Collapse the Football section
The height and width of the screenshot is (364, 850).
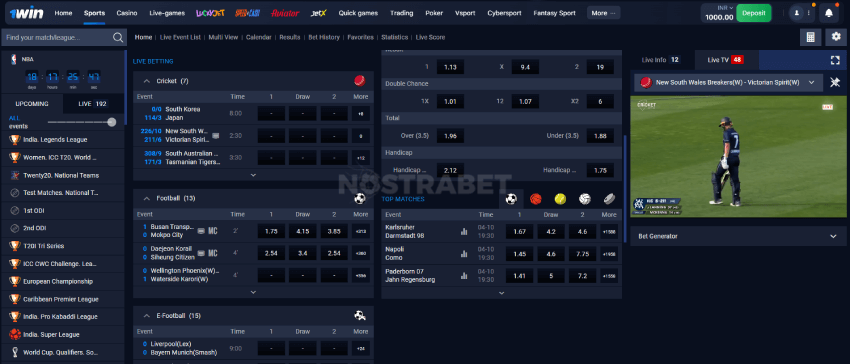[x=146, y=199]
